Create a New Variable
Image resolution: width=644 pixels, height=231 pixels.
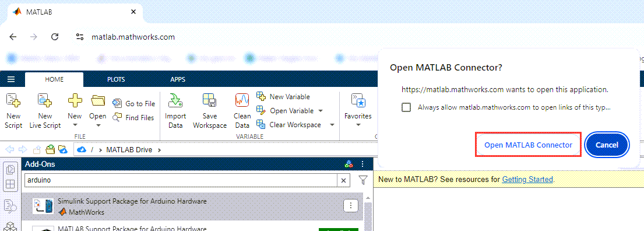pyautogui.click(x=283, y=97)
